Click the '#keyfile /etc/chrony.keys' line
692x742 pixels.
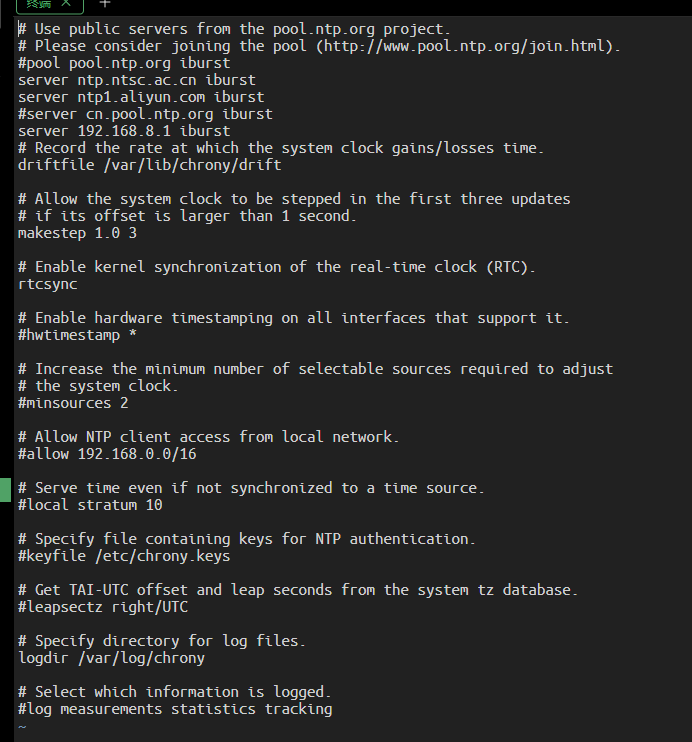pyautogui.click(x=124, y=556)
